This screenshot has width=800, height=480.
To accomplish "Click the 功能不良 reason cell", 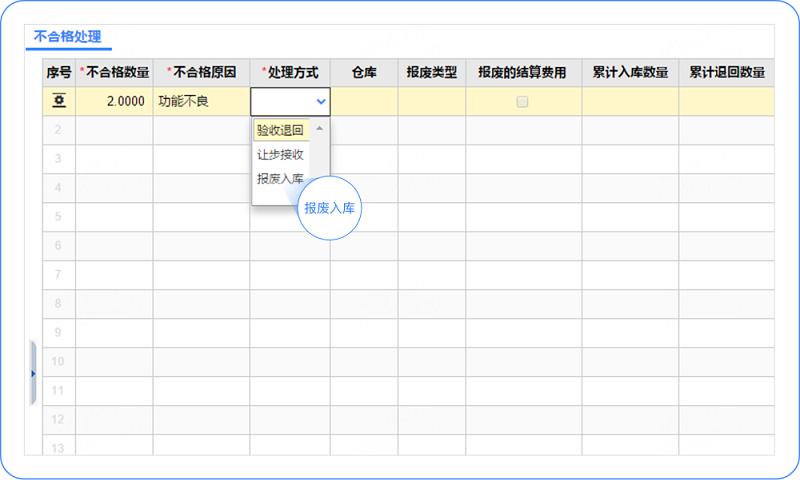I will coord(202,102).
